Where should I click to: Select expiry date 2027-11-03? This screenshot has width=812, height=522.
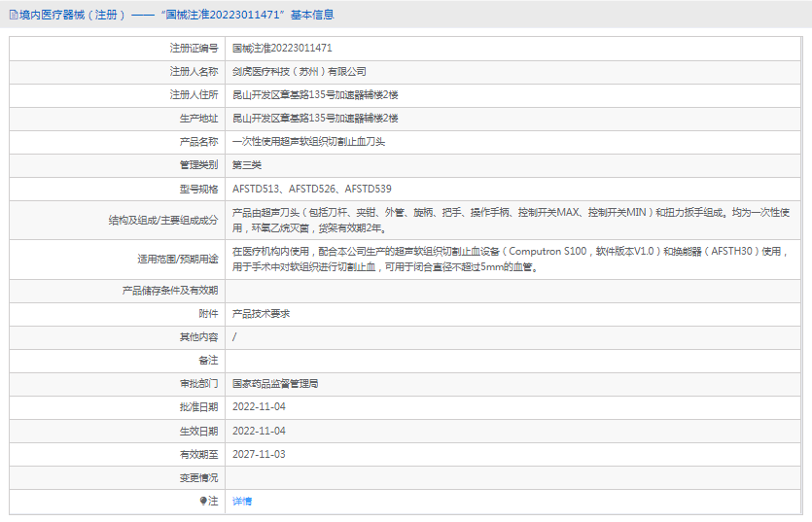point(259,454)
